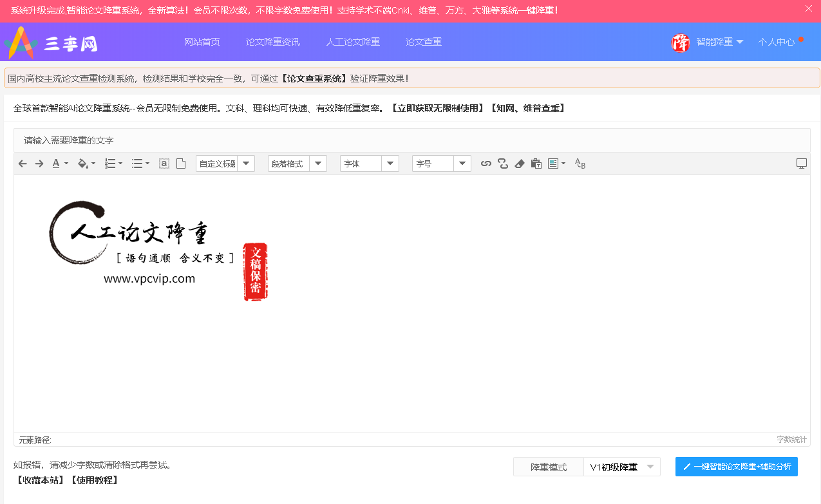Open the 智能降重 menu in the header
Image resolution: width=821 pixels, height=504 pixels.
click(719, 42)
